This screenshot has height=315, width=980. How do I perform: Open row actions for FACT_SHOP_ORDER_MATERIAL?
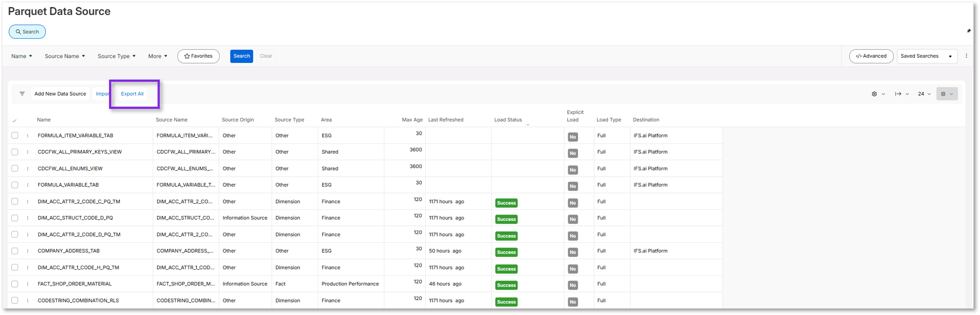pos(28,284)
